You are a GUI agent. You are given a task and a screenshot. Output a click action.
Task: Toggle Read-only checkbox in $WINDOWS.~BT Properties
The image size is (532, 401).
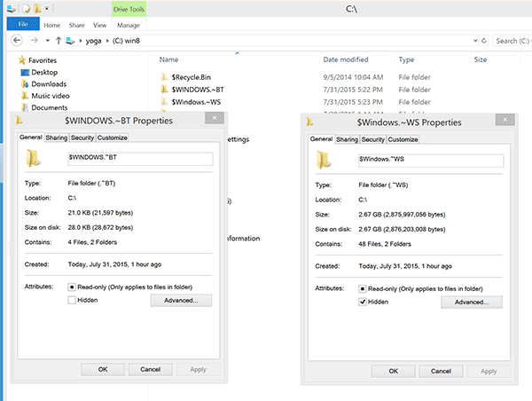tap(72, 287)
